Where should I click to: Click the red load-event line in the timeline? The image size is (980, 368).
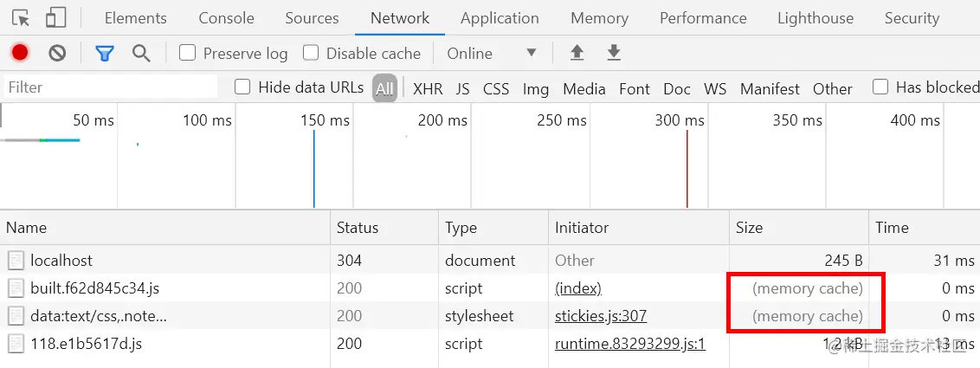coord(687,169)
